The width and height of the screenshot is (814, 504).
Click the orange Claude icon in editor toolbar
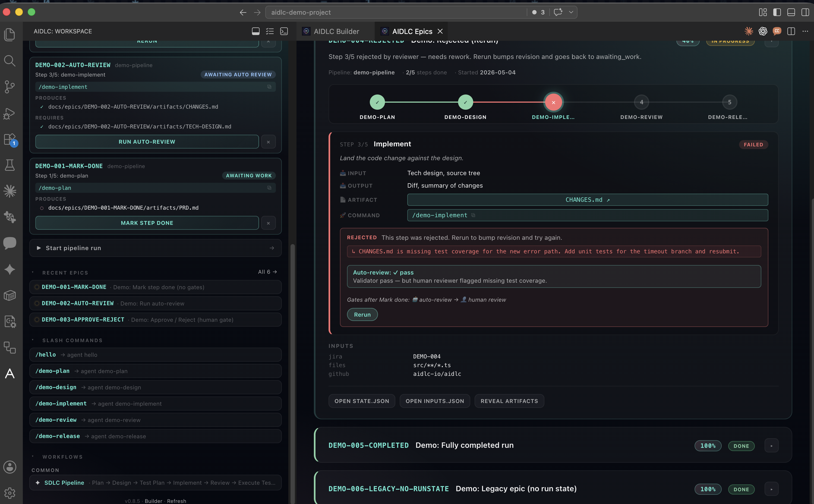tap(749, 31)
